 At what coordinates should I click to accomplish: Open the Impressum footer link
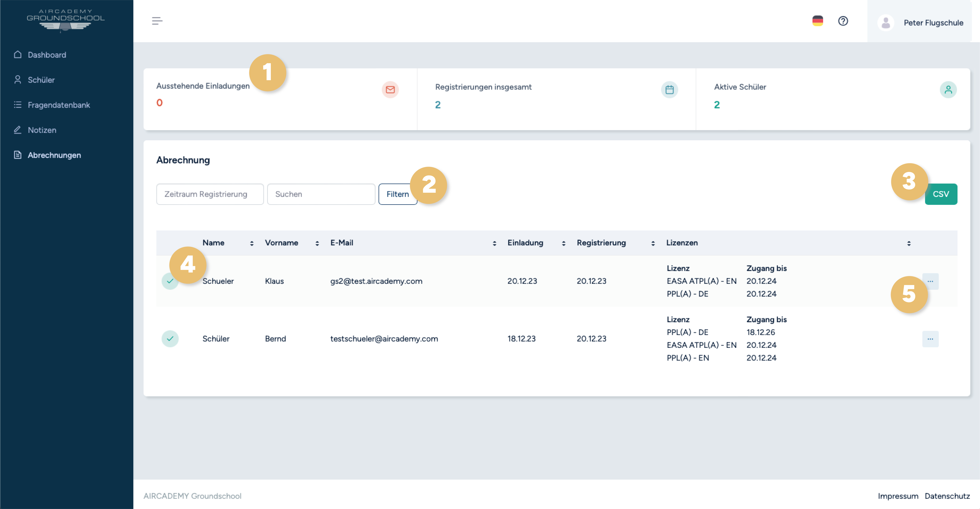tap(898, 496)
